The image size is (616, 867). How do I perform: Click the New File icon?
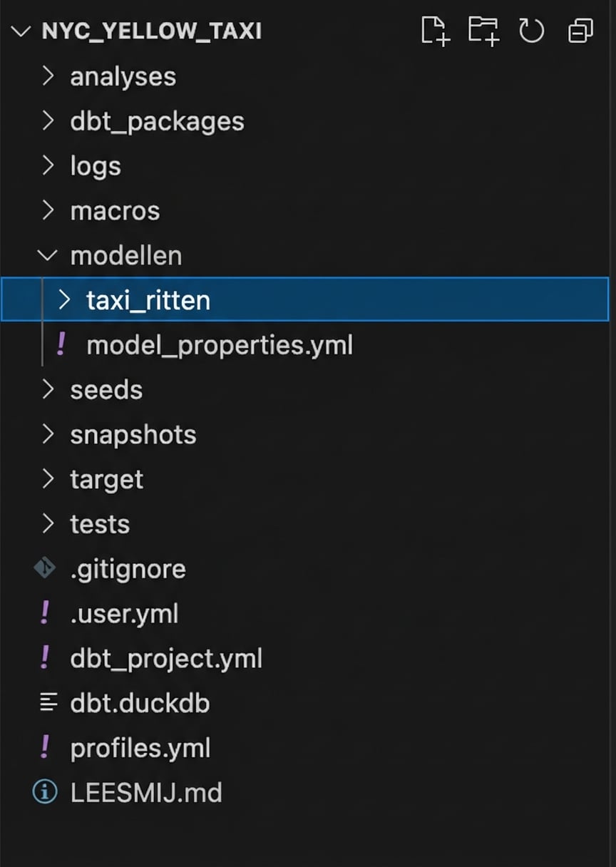[x=436, y=31]
